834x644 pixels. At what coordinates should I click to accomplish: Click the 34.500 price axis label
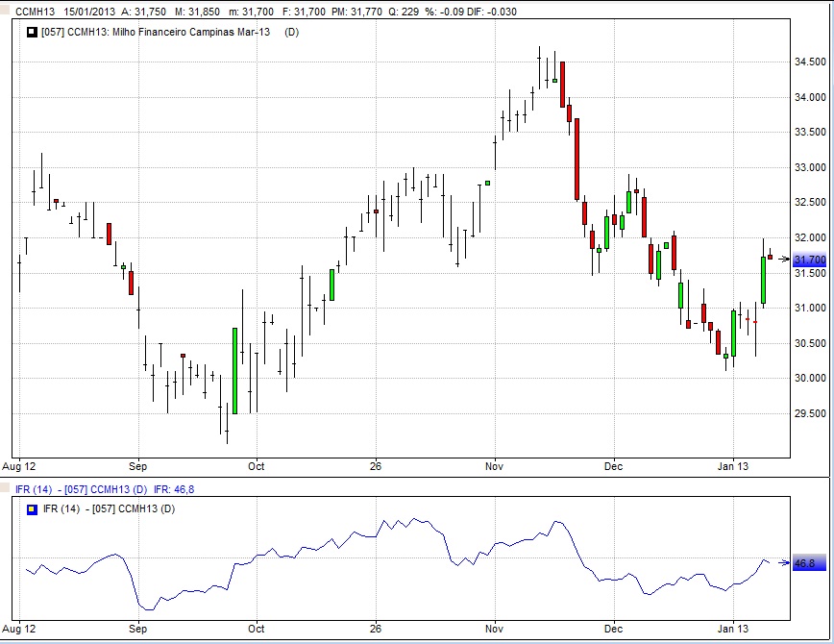click(x=811, y=62)
